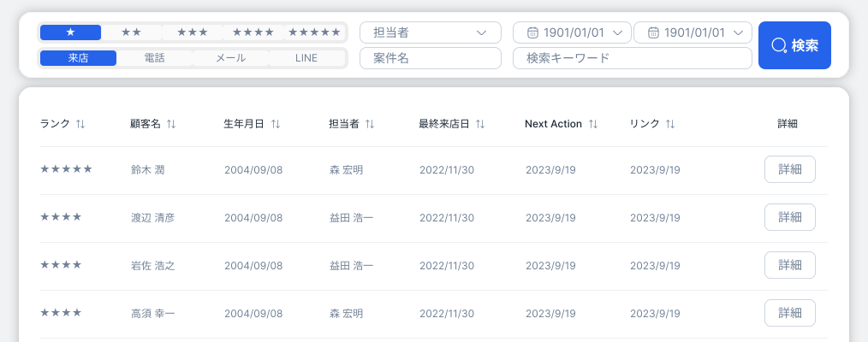The image size is (868, 342).
Task: Focus the 検索キーワード input field
Action: click(x=633, y=58)
